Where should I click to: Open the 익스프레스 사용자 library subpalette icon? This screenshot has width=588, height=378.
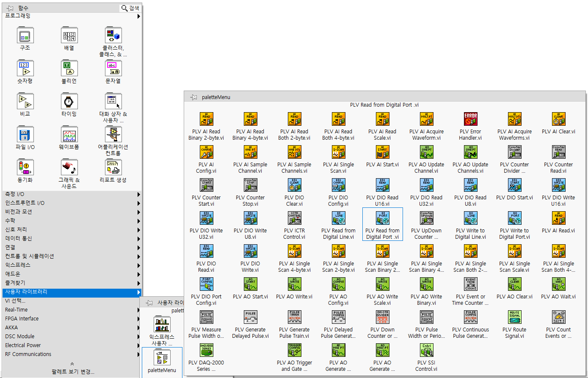click(x=162, y=324)
